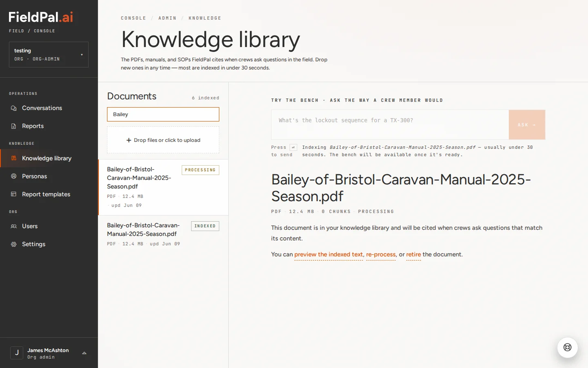Click the 'FIELD / CONSOLE' subtitle
Viewport: 588px width, 368px height.
click(32, 31)
